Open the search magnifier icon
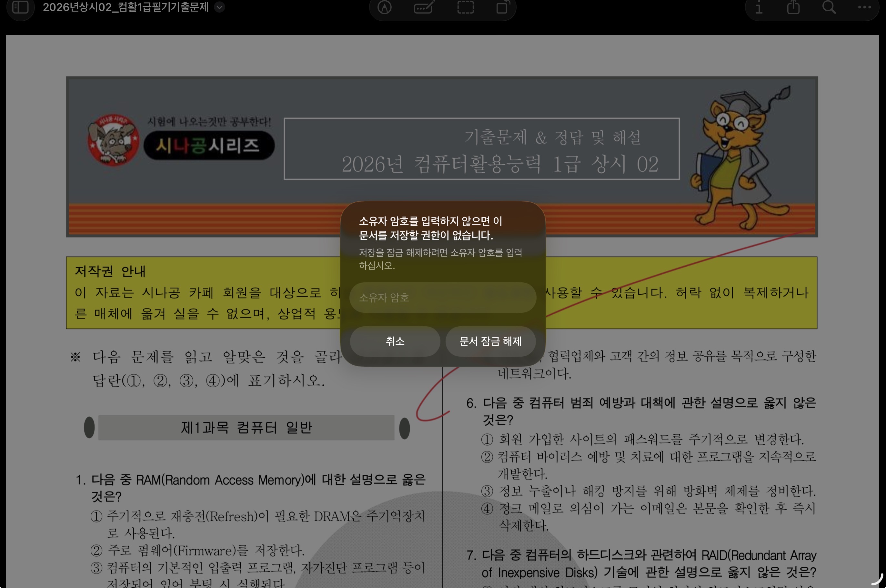The height and width of the screenshot is (588, 886). coord(829,7)
